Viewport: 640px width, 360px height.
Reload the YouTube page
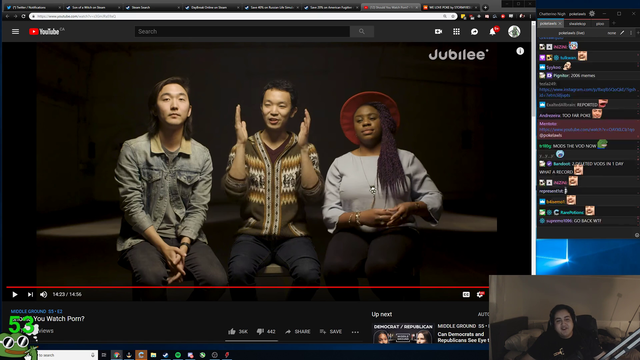23,16
